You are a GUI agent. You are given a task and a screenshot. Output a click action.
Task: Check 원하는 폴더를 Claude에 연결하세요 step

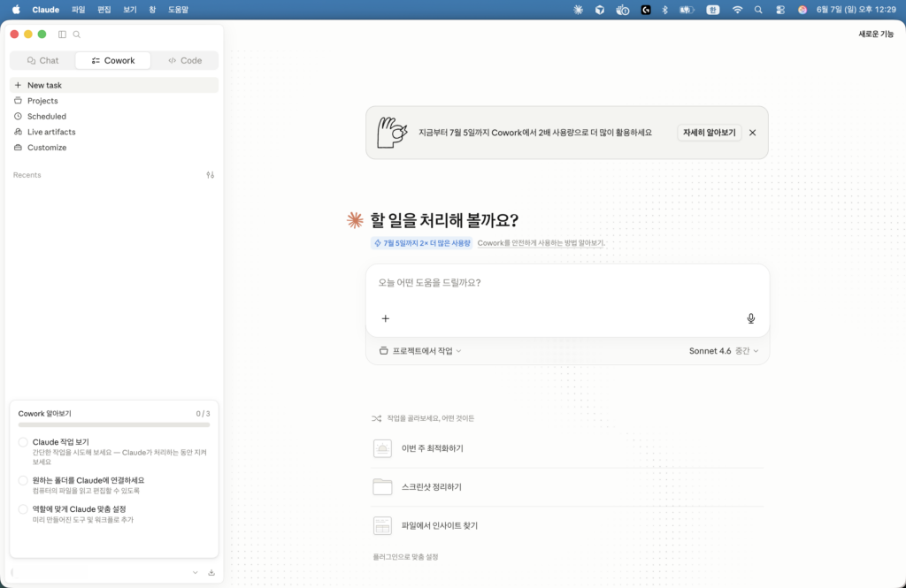[23, 480]
